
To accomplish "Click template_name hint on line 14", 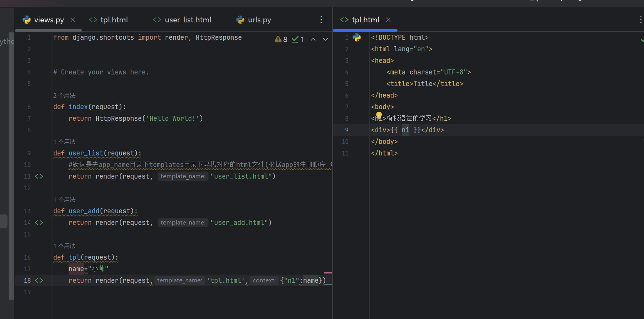I will (183, 223).
